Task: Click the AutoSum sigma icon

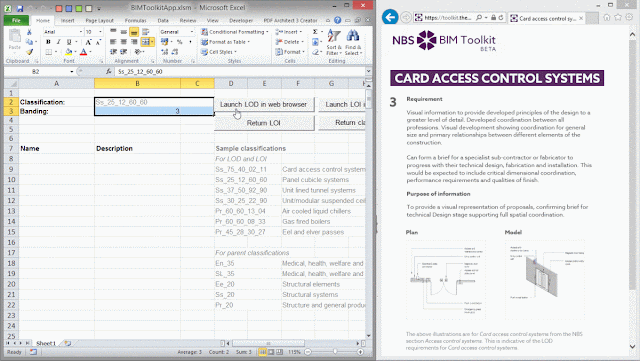Action: point(315,31)
